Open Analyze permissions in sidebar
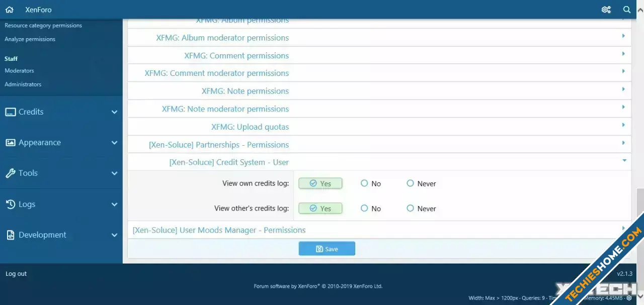Viewport: 644px width, 305px height. [x=30, y=39]
